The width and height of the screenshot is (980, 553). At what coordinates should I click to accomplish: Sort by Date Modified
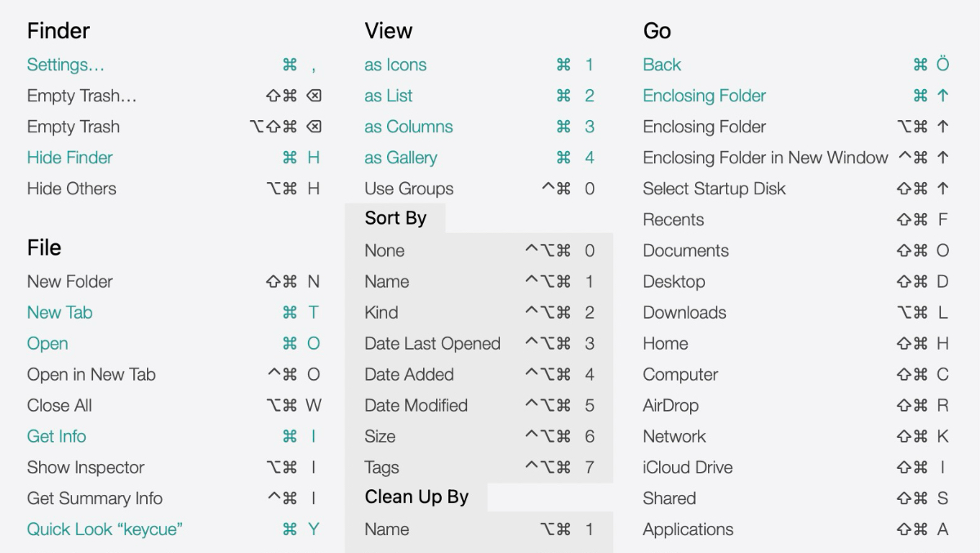click(x=416, y=406)
